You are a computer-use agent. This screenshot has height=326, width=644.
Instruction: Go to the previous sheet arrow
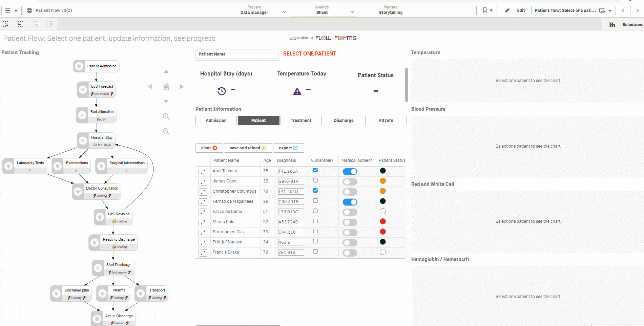(623, 10)
